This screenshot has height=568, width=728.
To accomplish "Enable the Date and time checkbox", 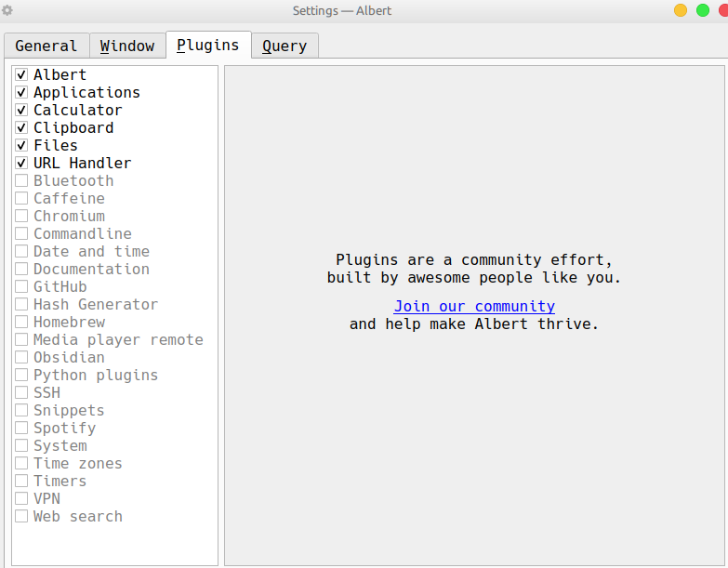I will click(x=21, y=251).
